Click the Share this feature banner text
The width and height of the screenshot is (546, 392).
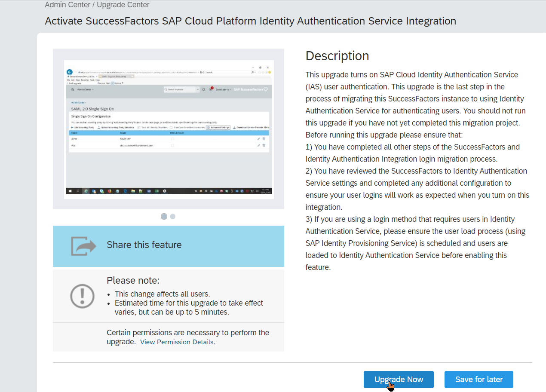click(144, 245)
